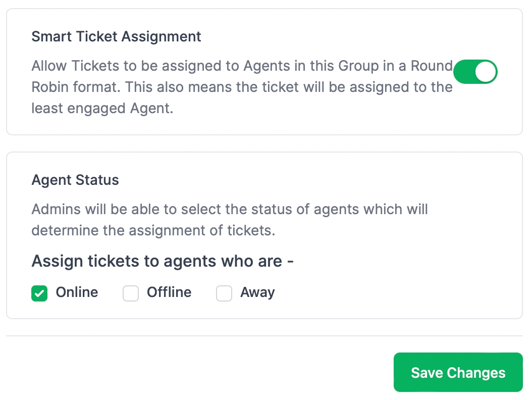Toggle the Smart Ticket Assignment switch
This screenshot has width=532, height=400.
475,71
